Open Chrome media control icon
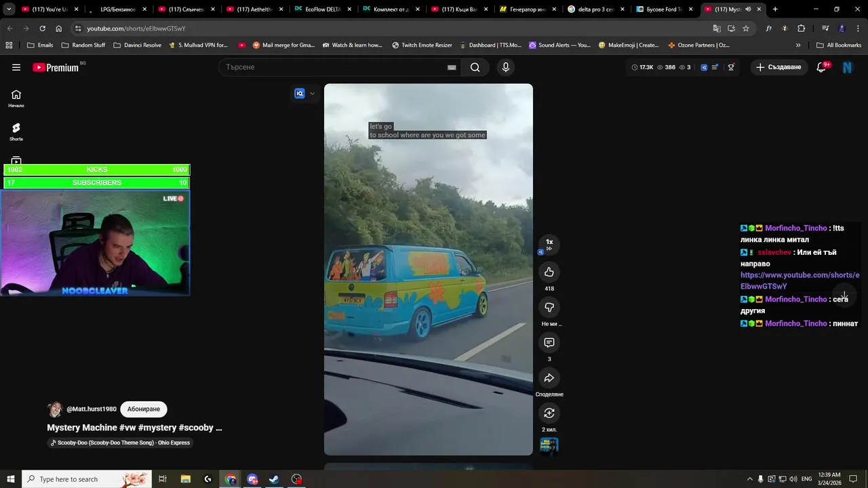Screen dimensions: 868x488 (825, 28)
